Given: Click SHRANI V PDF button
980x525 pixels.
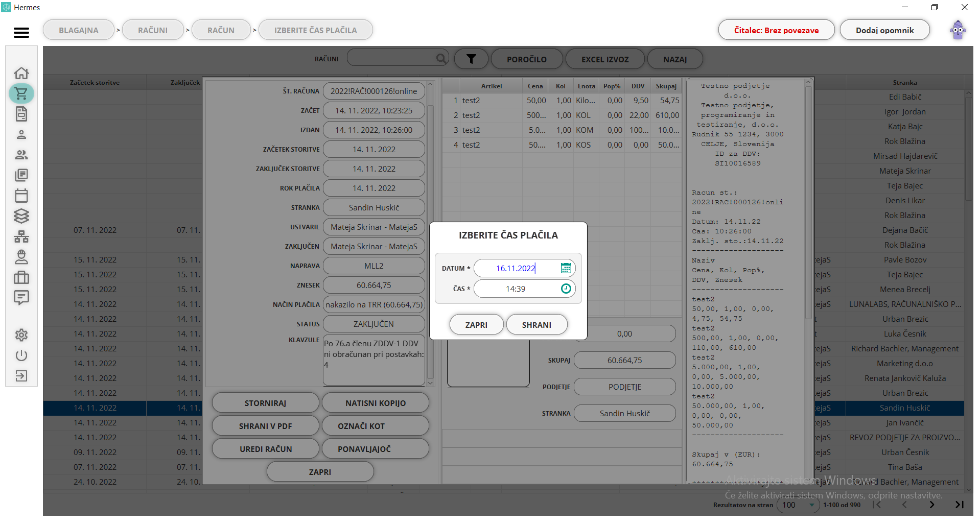Looking at the screenshot, I should point(265,426).
